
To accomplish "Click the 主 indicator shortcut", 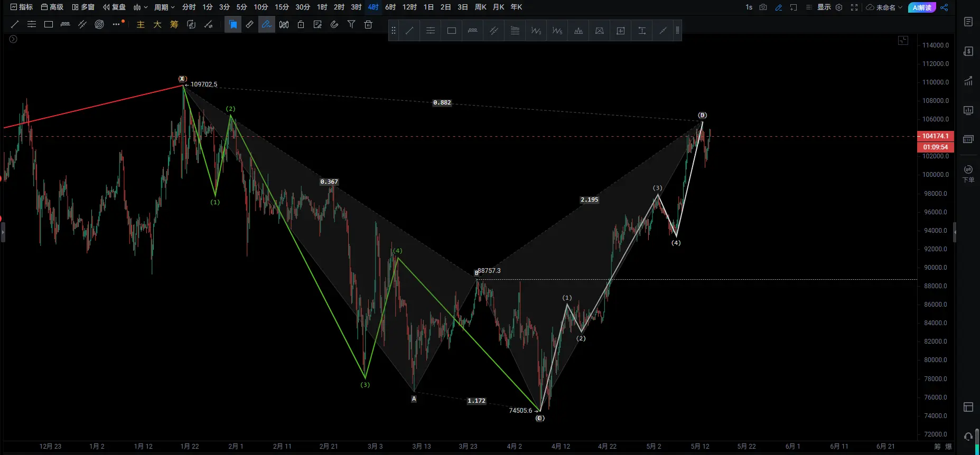I will (141, 24).
